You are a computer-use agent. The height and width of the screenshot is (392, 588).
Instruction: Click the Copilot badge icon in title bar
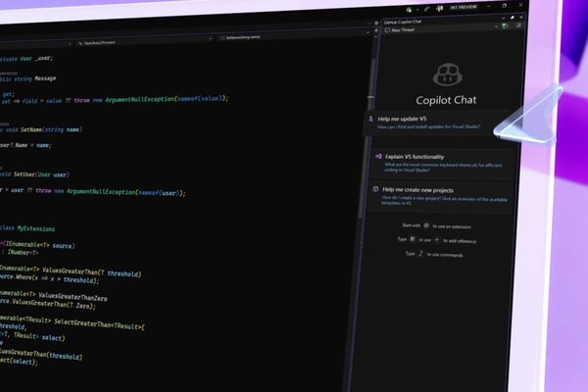(x=439, y=8)
